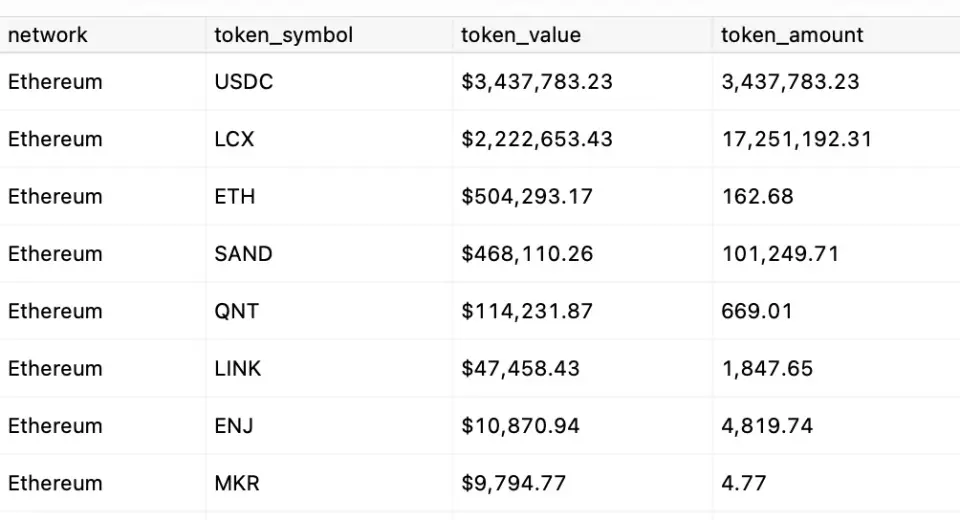Click the 162.68 token amount cell
This screenshot has width=960, height=520.
pos(757,196)
